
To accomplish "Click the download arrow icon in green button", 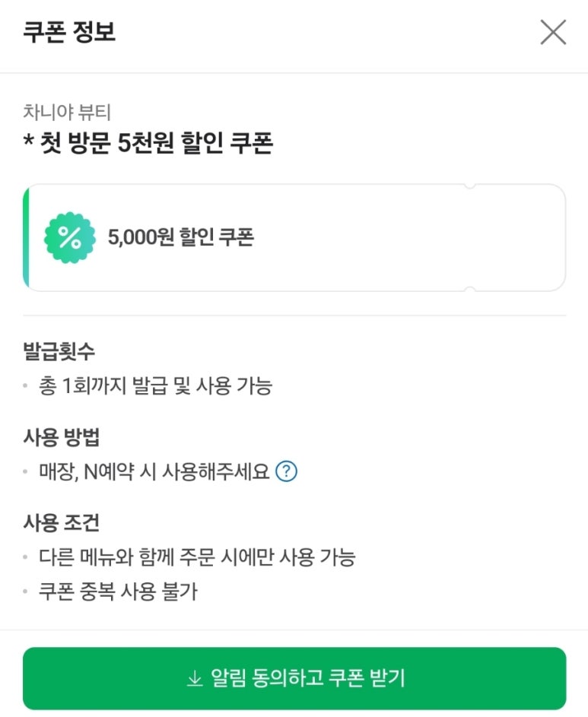I will tap(195, 679).
